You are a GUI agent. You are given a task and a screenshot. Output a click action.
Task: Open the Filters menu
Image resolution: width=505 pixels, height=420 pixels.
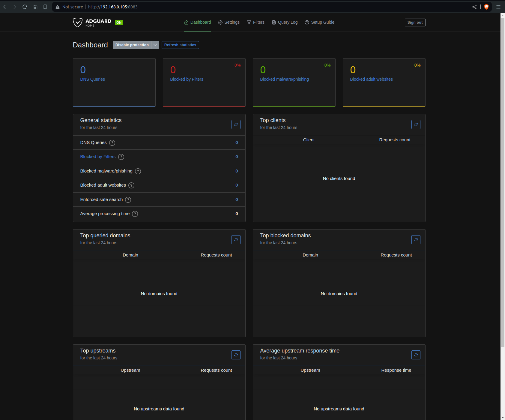(255, 22)
